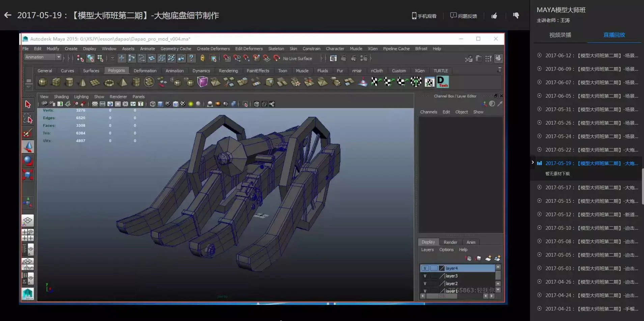Activate the Scale tool in the toolbox
The image size is (644, 321).
28,174
